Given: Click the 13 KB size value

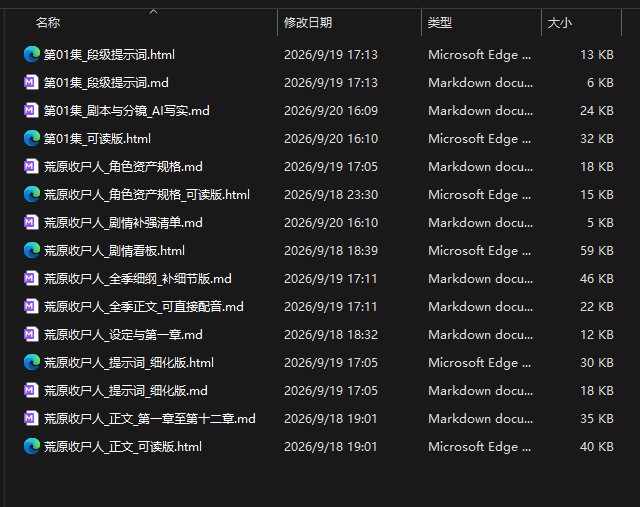Looking at the screenshot, I should click(x=597, y=54).
